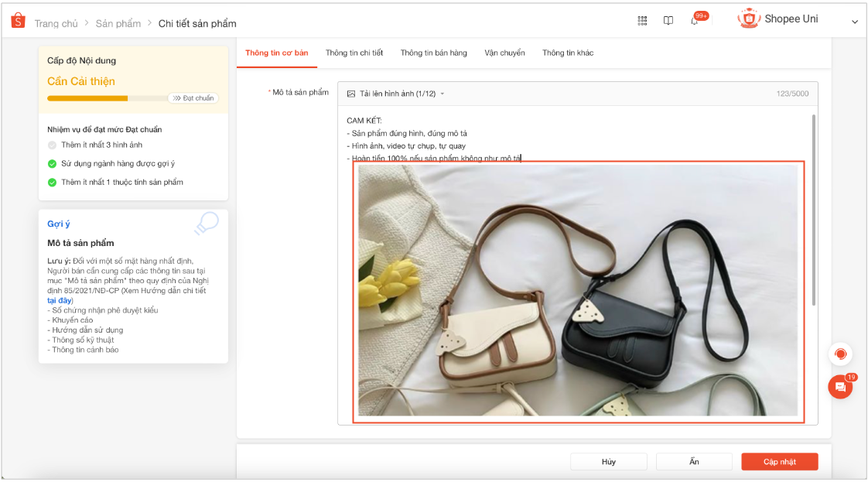
Task: Click the check beside 'Thêm ít nhất 1 thuộc tính sản phẩm'
Action: (x=51, y=182)
